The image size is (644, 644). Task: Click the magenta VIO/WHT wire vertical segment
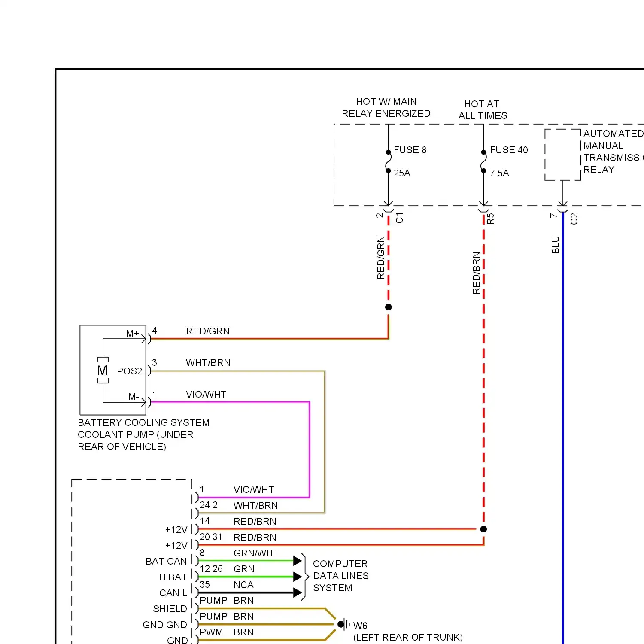[x=309, y=450]
